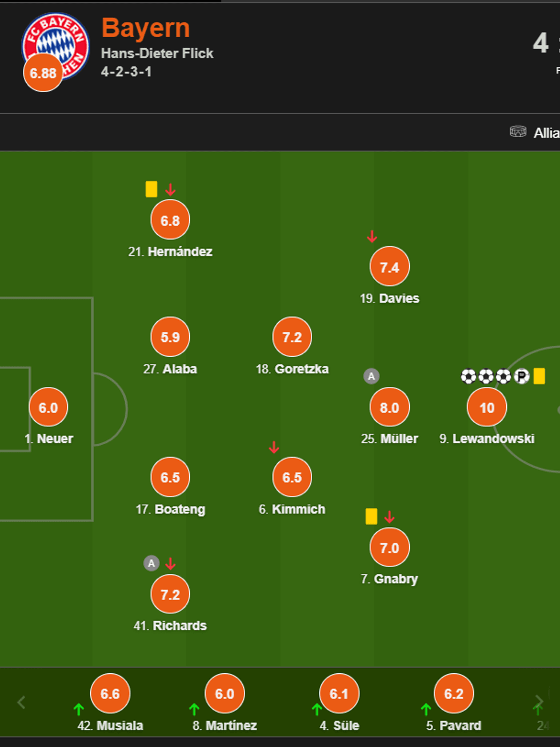Image resolution: width=560 pixels, height=747 pixels.
Task: Click Müller's assist badge icon
Action: (x=371, y=376)
